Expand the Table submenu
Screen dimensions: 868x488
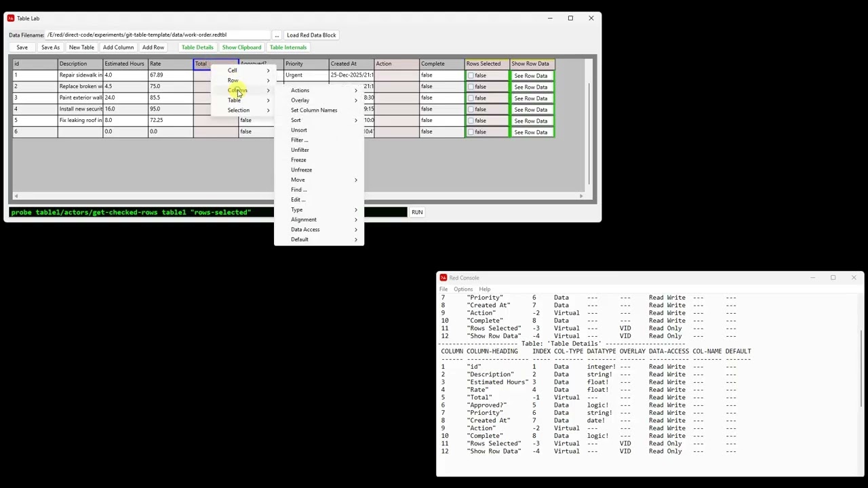(x=243, y=100)
